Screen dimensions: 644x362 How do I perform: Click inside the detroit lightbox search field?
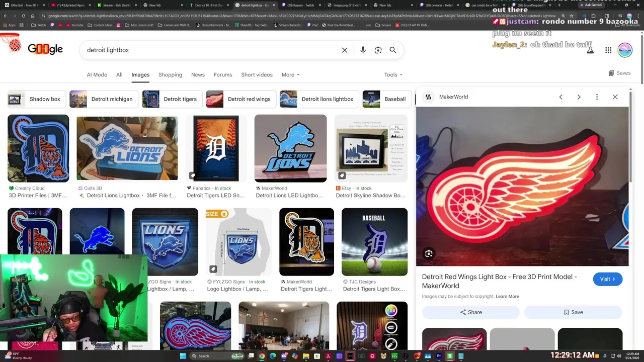(211, 50)
